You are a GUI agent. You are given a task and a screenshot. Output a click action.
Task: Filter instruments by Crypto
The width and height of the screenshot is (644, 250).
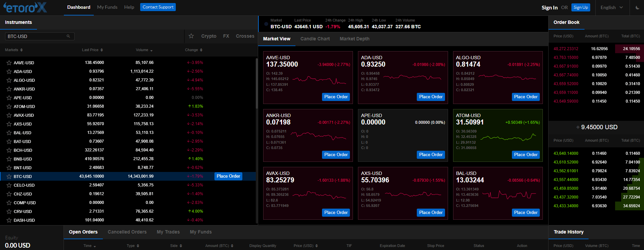click(x=209, y=36)
